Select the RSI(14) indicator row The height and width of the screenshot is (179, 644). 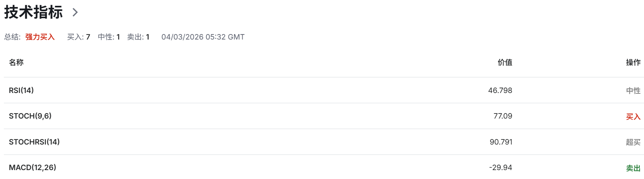pos(21,90)
